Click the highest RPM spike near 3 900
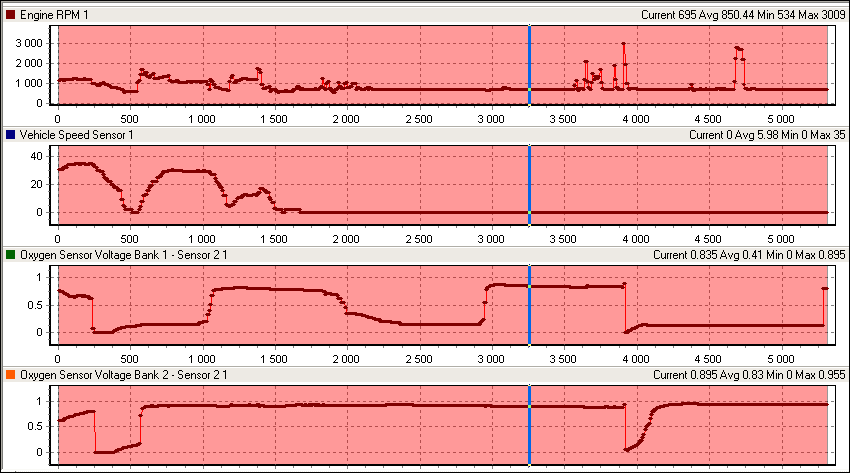This screenshot has height=473, width=850. (623, 44)
